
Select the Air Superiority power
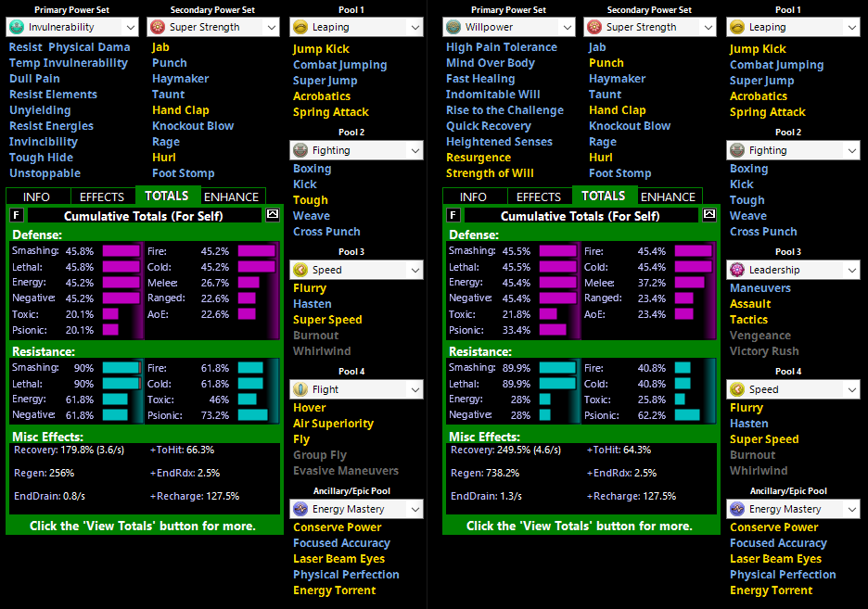point(333,423)
